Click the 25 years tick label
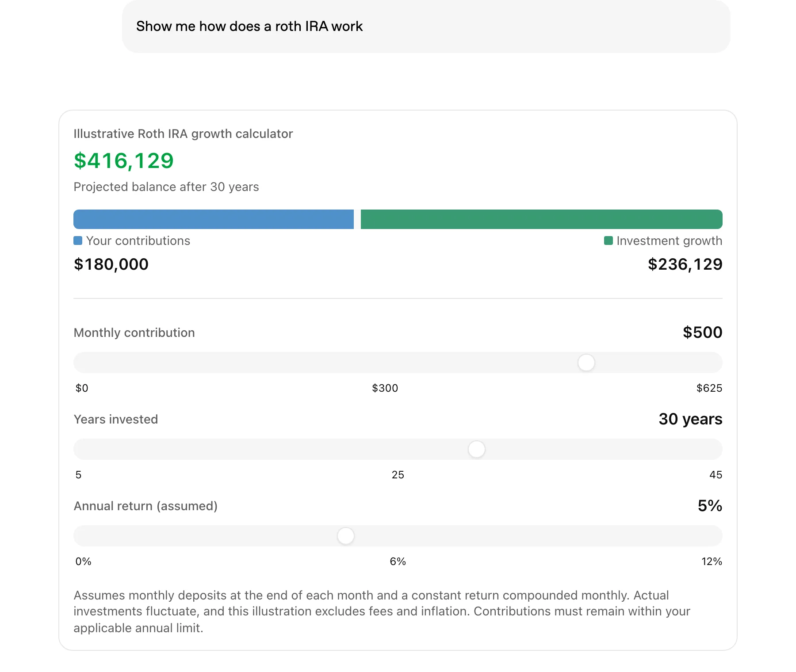The width and height of the screenshot is (796, 672). [x=398, y=475]
